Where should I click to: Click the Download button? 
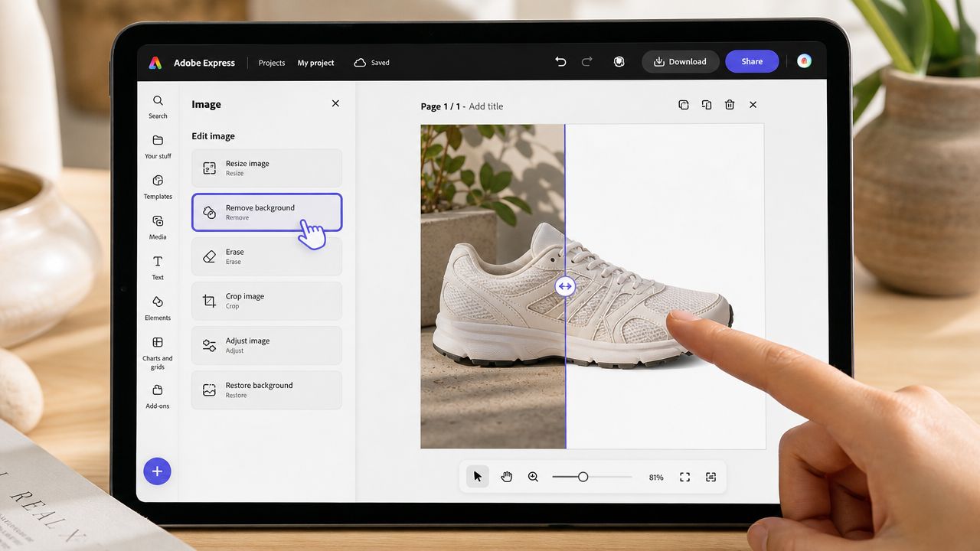pyautogui.click(x=681, y=62)
